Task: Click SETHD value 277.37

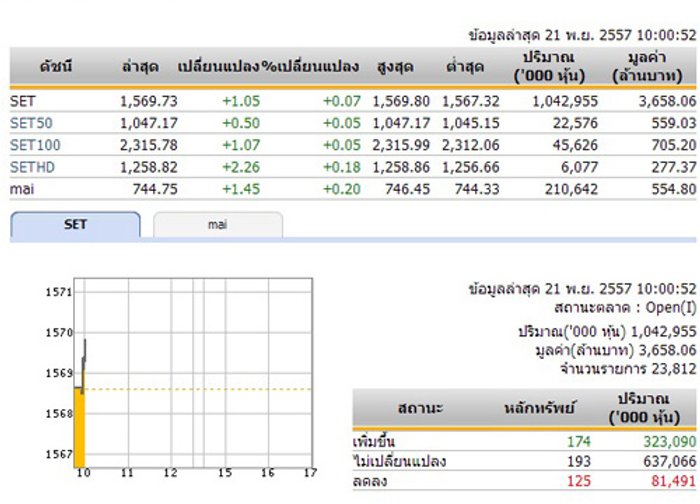Action: coord(674,167)
